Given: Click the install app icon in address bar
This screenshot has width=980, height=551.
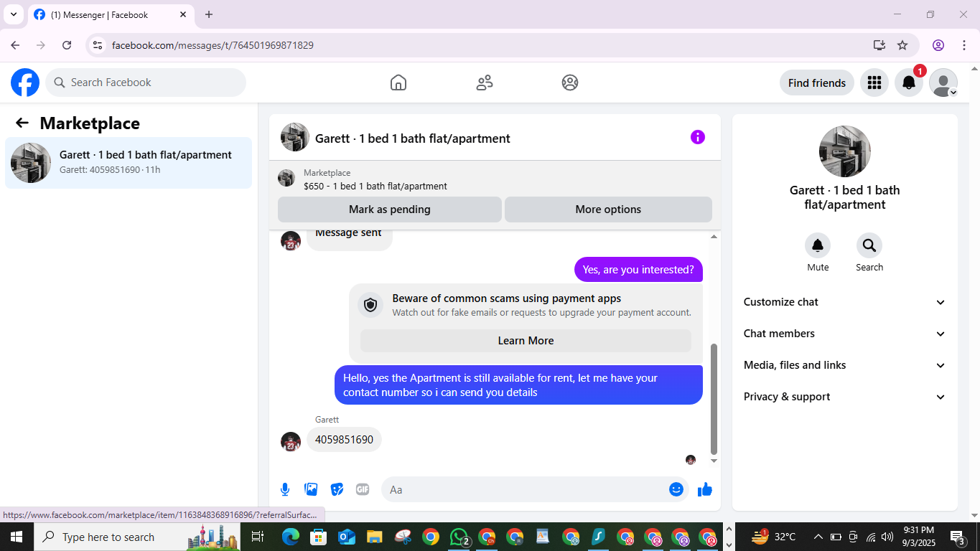Looking at the screenshot, I should [879, 45].
